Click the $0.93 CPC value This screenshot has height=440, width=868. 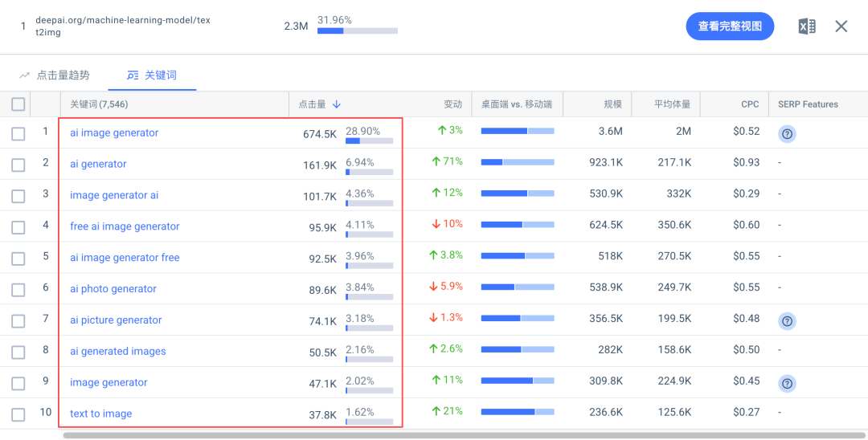click(746, 162)
